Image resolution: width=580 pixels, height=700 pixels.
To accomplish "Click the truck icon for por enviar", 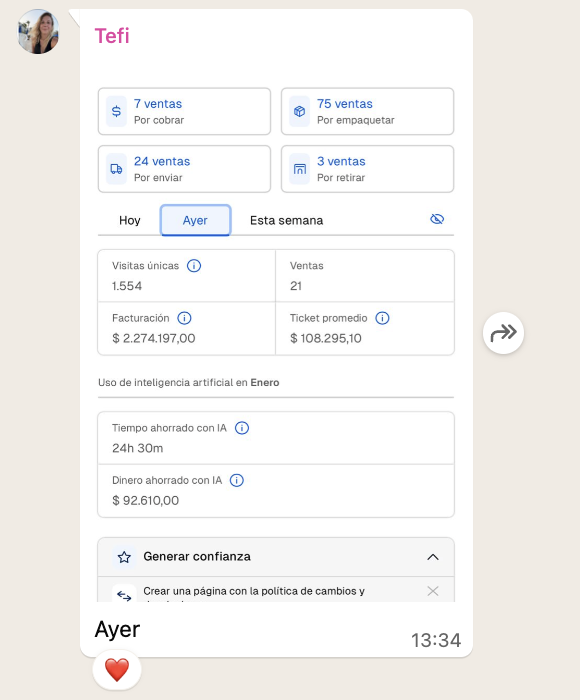I will click(116, 169).
